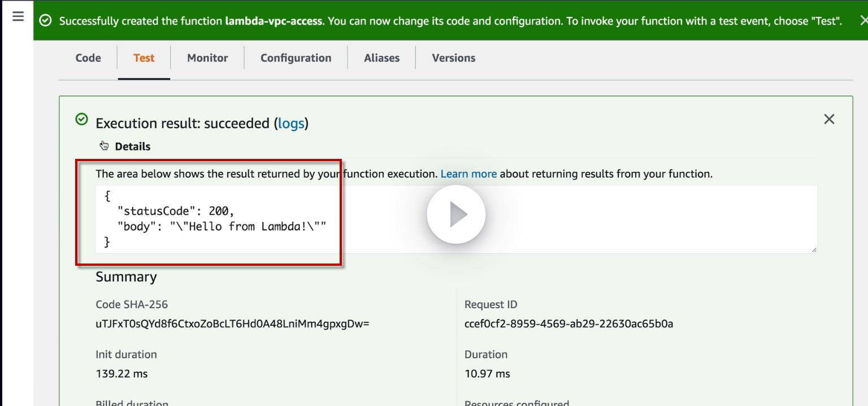Screen dimensions: 868x406
Task: Click the green success check icon in banner
Action: [x=46, y=21]
